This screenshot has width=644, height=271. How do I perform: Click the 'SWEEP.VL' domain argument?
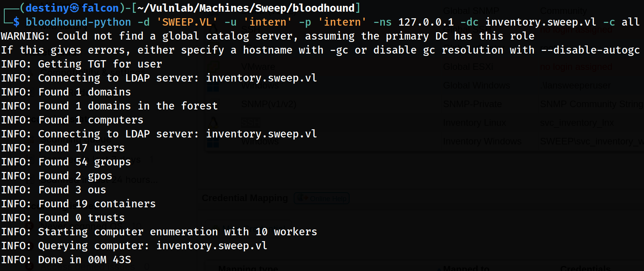(187, 22)
